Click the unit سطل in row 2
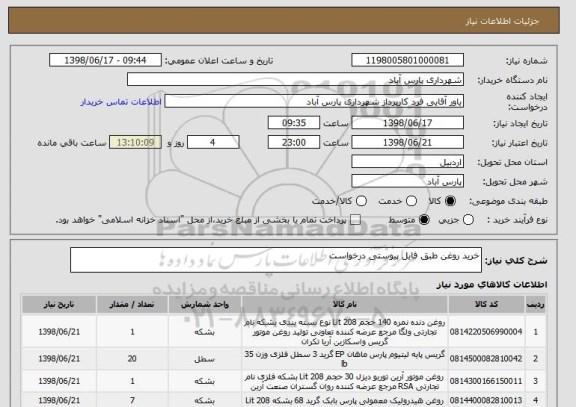Viewport: 576px width, 407px height. pos(204,359)
